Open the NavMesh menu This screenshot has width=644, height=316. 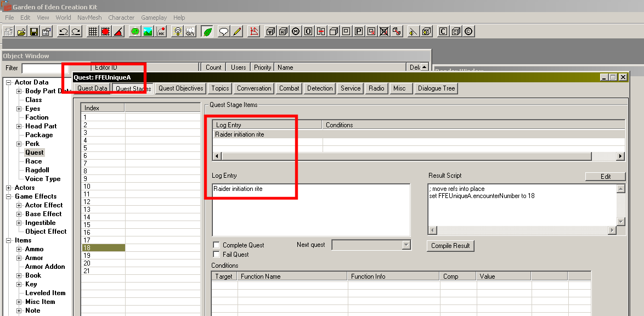[x=89, y=18]
